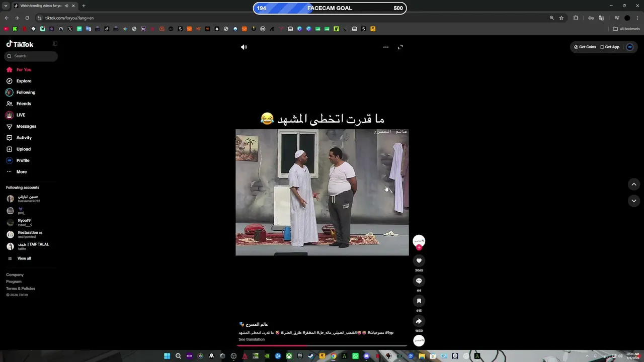Bookmark this page with the star icon
Screen dimensions: 644x362
pos(561,18)
